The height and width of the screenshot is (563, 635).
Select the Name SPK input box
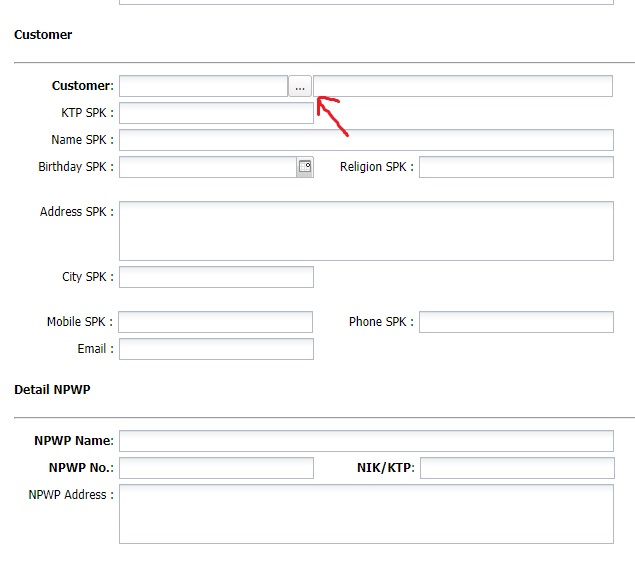coord(366,140)
